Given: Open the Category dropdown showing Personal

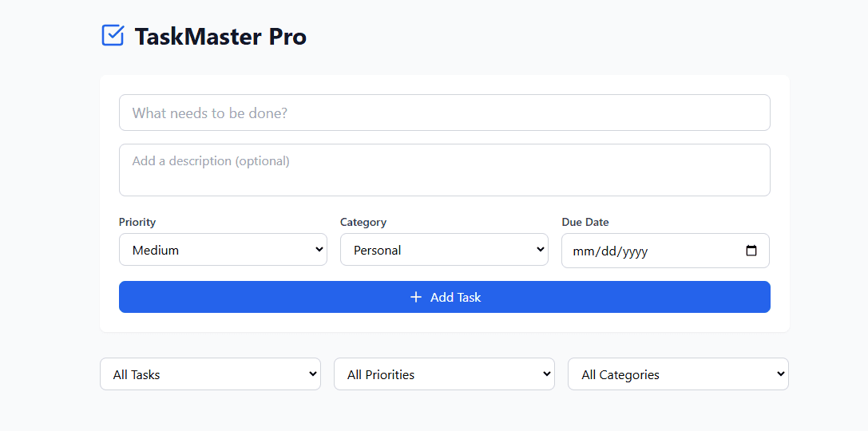Looking at the screenshot, I should (x=444, y=250).
